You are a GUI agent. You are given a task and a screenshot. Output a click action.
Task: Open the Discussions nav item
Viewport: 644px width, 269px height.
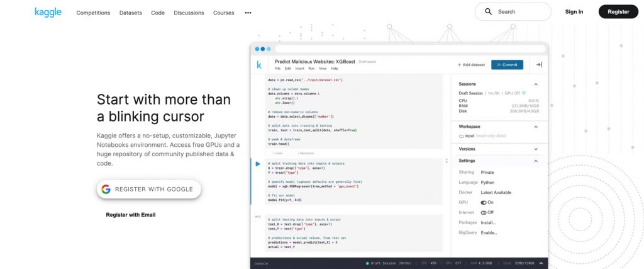click(189, 13)
